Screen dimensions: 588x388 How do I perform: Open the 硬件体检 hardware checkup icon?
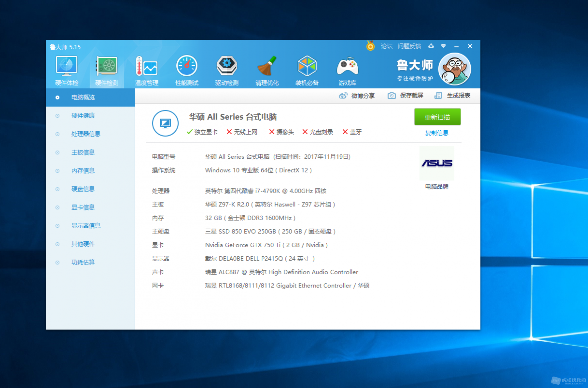[x=67, y=71]
